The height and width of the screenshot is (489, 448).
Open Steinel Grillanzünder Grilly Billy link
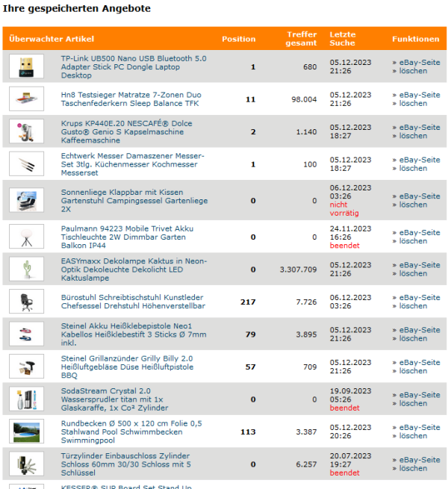pyautogui.click(x=127, y=367)
